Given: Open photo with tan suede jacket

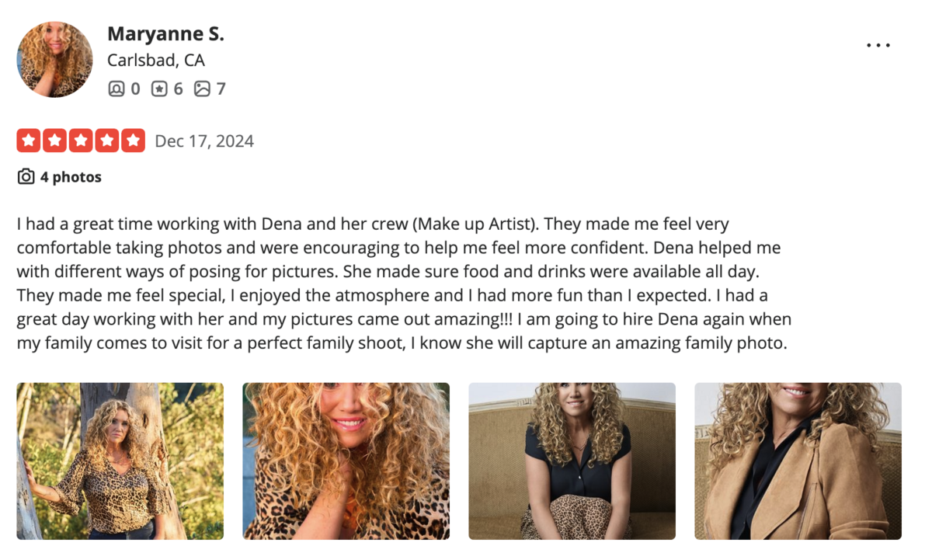Looking at the screenshot, I should click(x=798, y=461).
